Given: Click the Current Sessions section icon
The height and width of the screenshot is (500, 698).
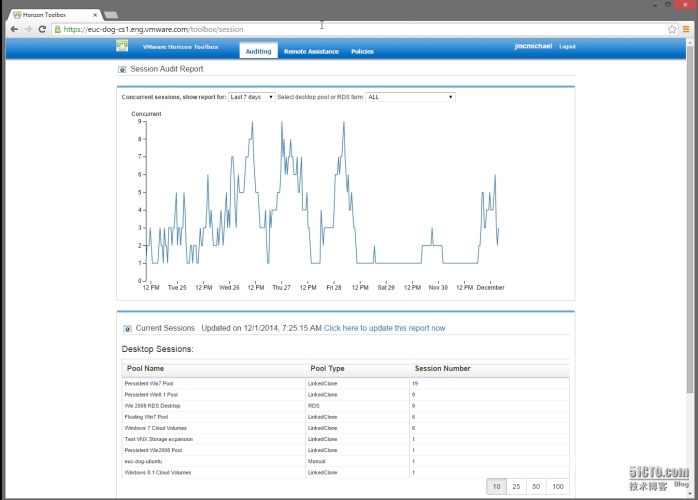Looking at the screenshot, I should 127,329.
